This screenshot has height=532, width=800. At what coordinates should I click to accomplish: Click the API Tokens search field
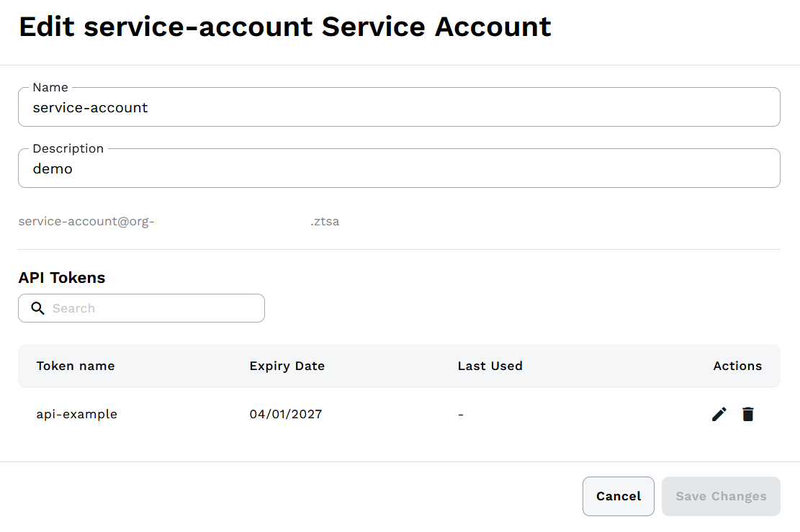144,308
